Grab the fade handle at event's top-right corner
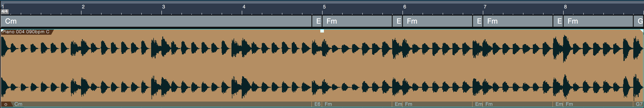 642,31
